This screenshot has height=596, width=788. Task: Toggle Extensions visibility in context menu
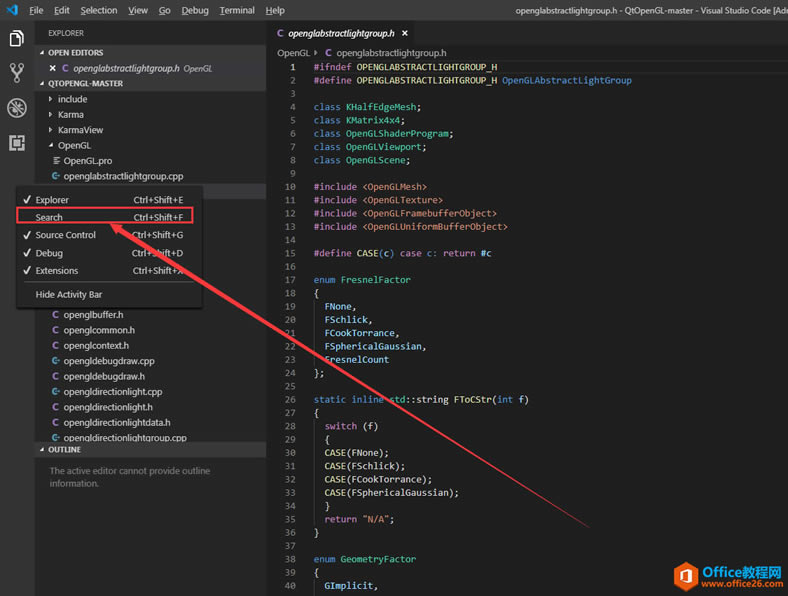109,270
